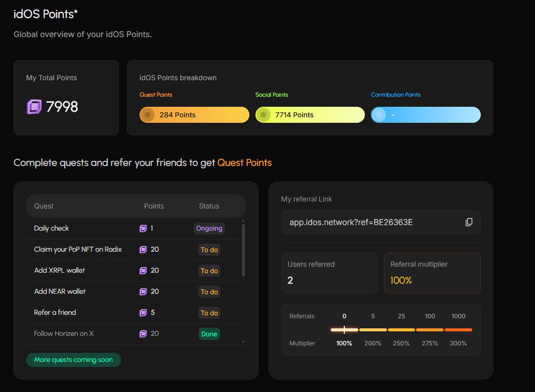The image size is (535, 392).
Task: Click the More quests coming soon badge
Action: coord(73,359)
